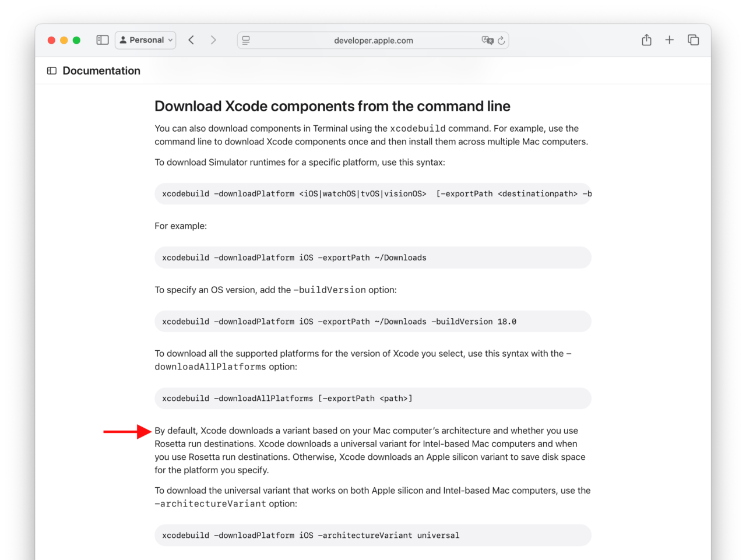Show the tab overview
The image size is (746, 560).
click(x=694, y=40)
